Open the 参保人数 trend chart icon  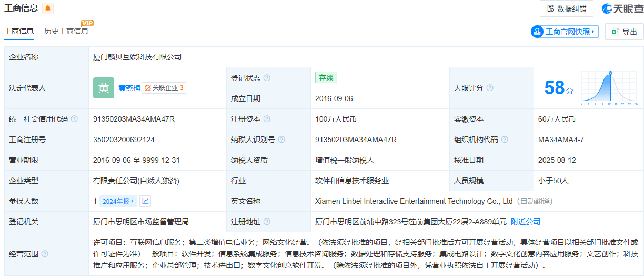click(x=145, y=201)
